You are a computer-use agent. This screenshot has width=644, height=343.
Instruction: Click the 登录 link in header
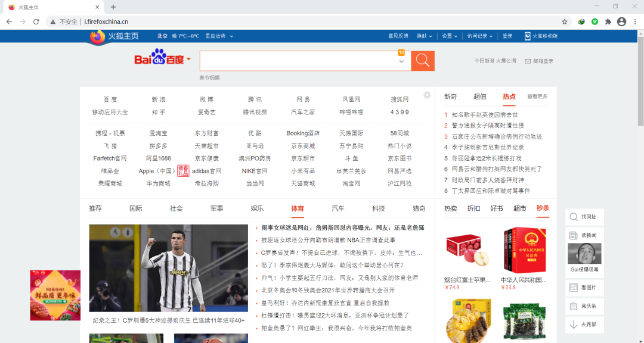coord(507,36)
